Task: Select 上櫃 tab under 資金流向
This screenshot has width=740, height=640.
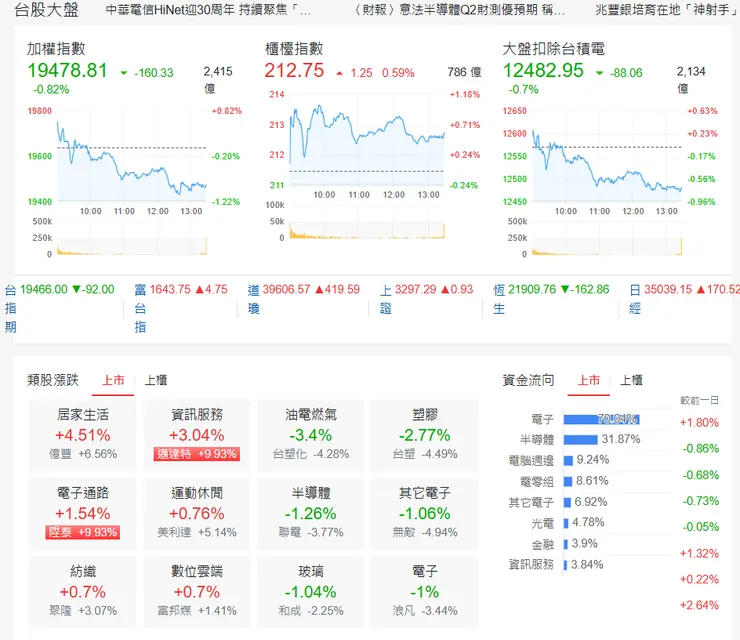Action: point(631,380)
